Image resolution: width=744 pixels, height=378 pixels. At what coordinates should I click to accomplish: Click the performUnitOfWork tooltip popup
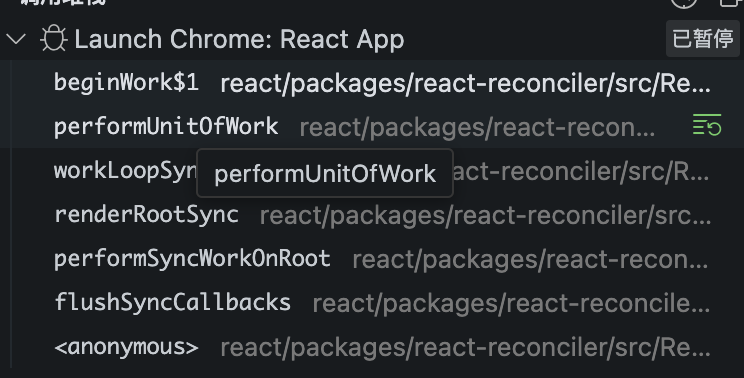pos(325,173)
